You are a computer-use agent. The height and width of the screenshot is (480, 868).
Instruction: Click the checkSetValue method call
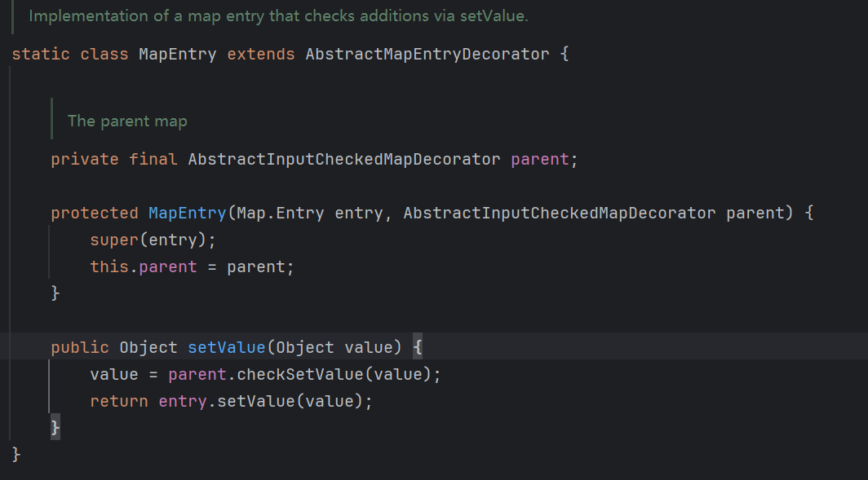[x=299, y=374]
